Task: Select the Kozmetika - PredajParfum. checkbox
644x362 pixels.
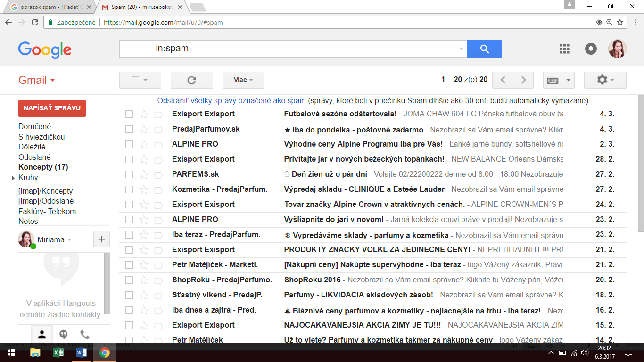Action: (x=129, y=189)
